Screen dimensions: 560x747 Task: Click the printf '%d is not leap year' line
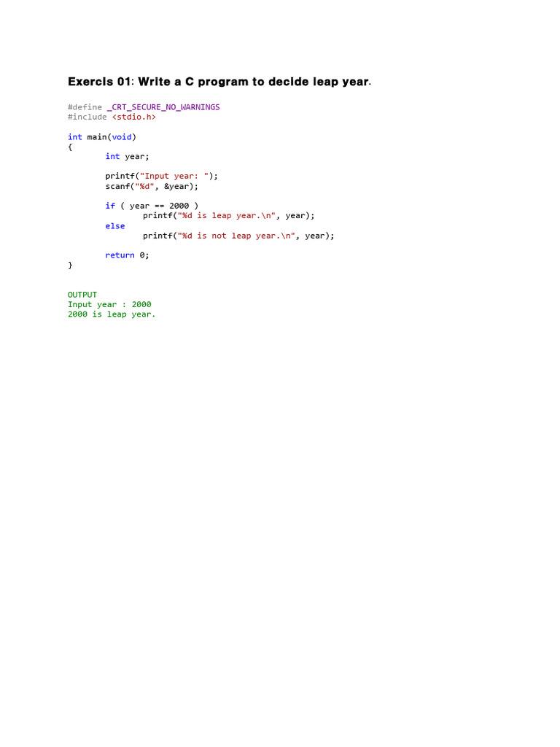tap(238, 236)
